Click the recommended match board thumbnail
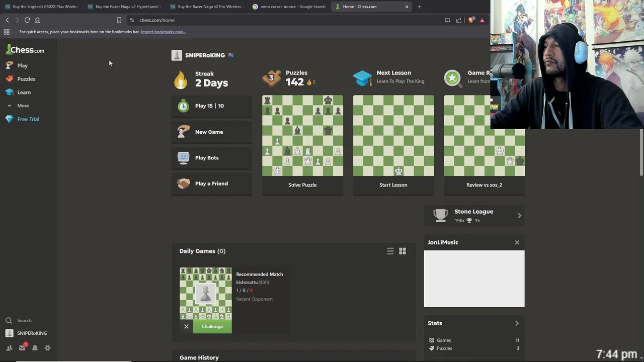Image resolution: width=644 pixels, height=362 pixels. (x=206, y=294)
